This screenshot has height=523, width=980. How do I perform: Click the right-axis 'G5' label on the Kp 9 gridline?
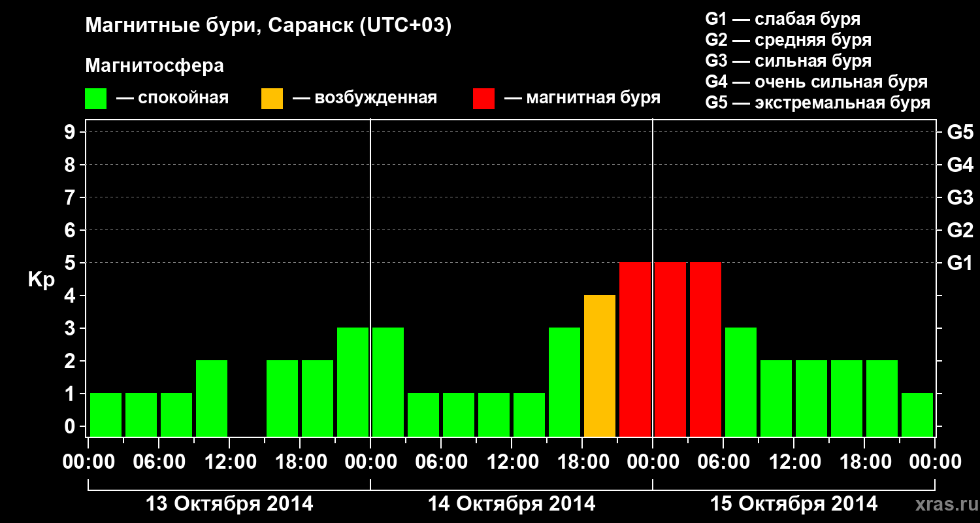pos(960,132)
